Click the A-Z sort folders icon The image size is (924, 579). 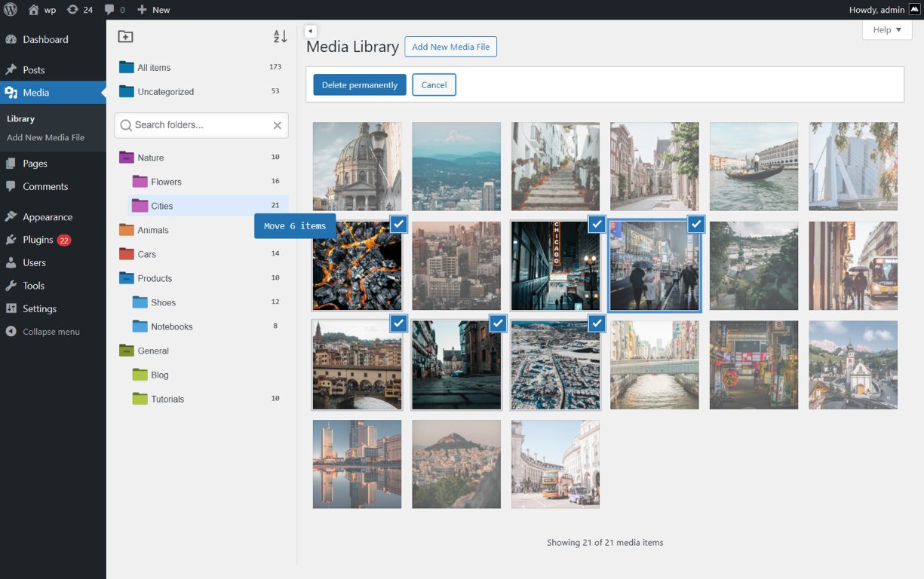[280, 37]
